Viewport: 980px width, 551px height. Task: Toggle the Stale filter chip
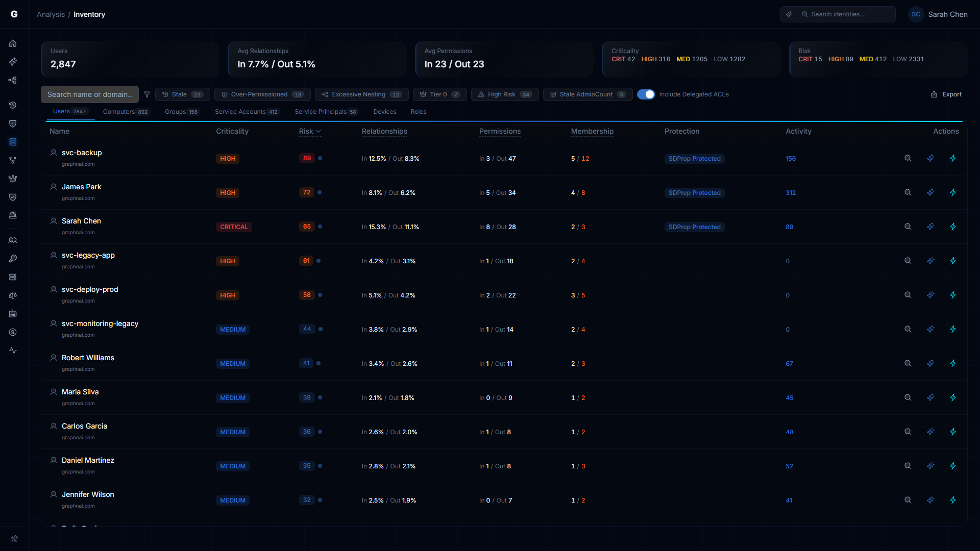[182, 94]
